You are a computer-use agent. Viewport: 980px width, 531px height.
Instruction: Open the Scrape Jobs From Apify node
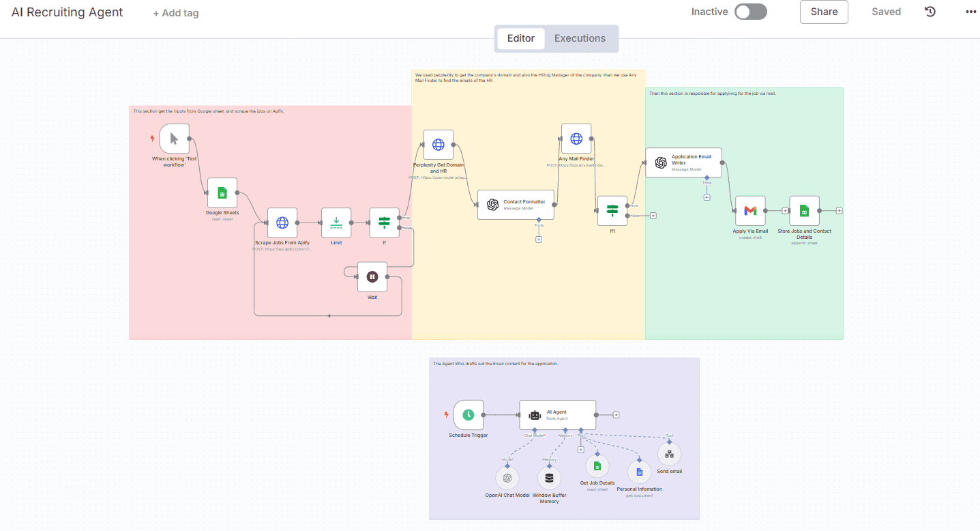(282, 223)
